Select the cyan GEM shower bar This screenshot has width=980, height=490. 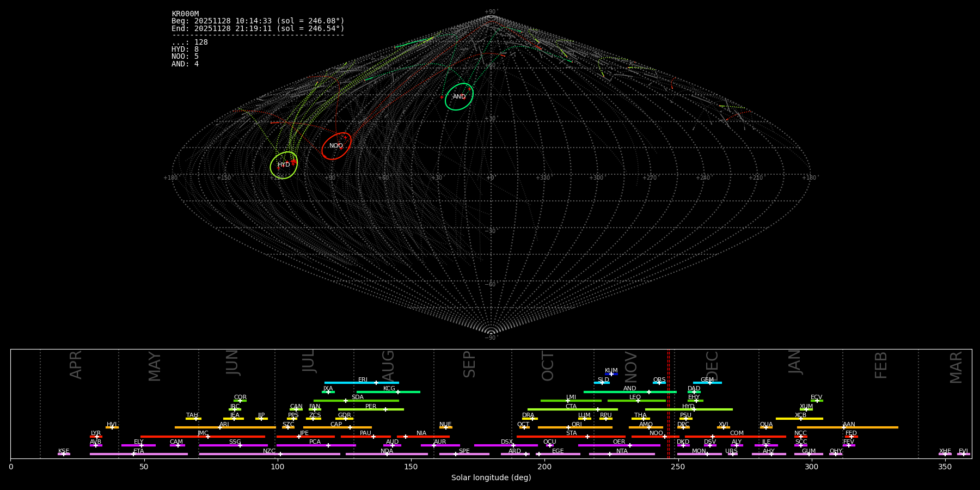pyautogui.click(x=707, y=383)
